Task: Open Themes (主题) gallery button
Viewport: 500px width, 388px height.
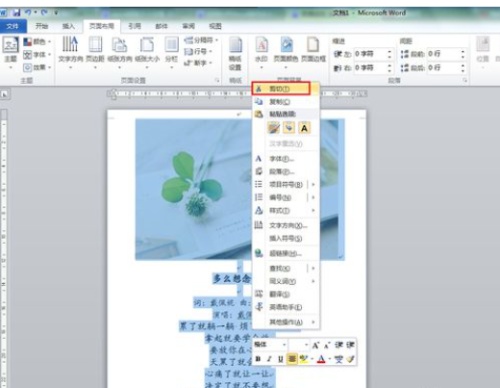Action: 10,52
